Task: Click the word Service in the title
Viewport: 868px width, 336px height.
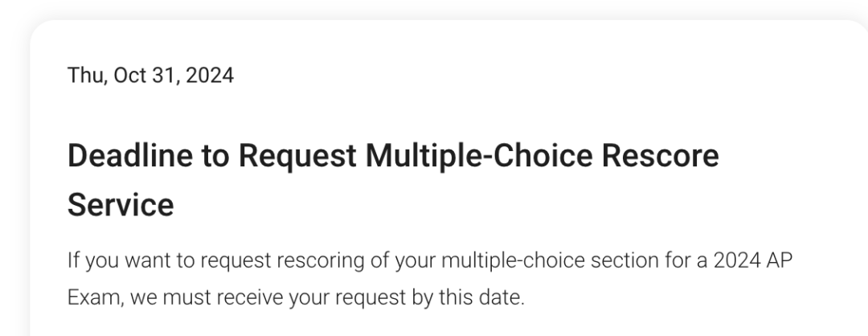Action: pyautogui.click(x=121, y=205)
